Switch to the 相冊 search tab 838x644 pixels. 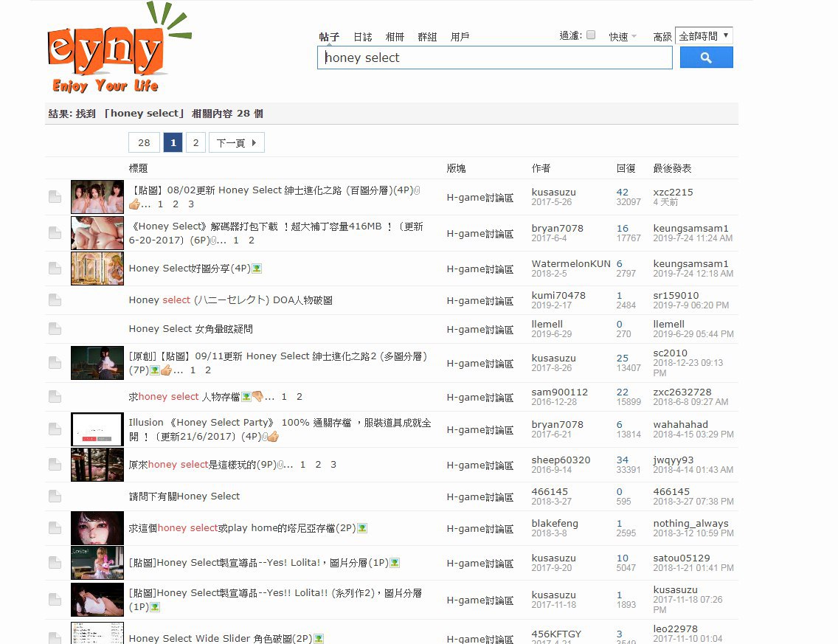[x=395, y=37]
